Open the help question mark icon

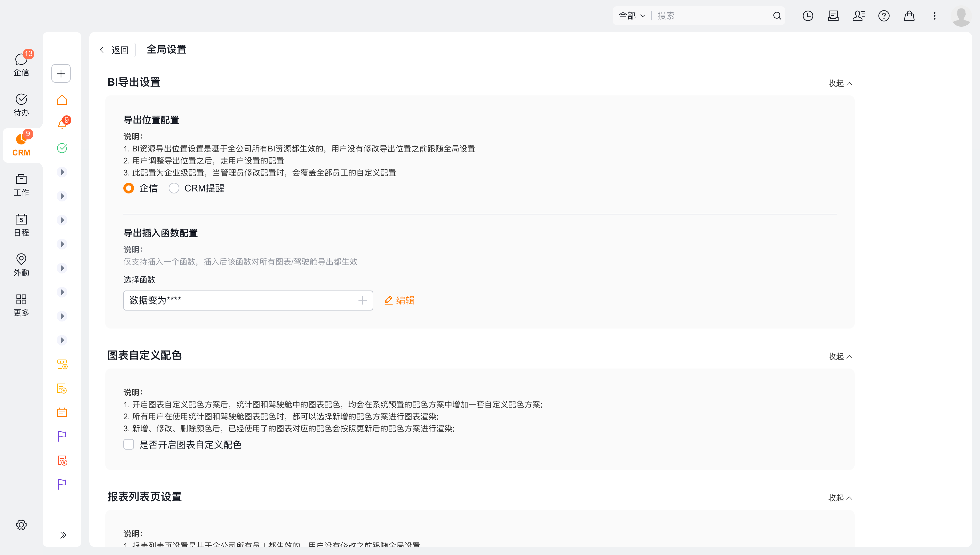[884, 16]
